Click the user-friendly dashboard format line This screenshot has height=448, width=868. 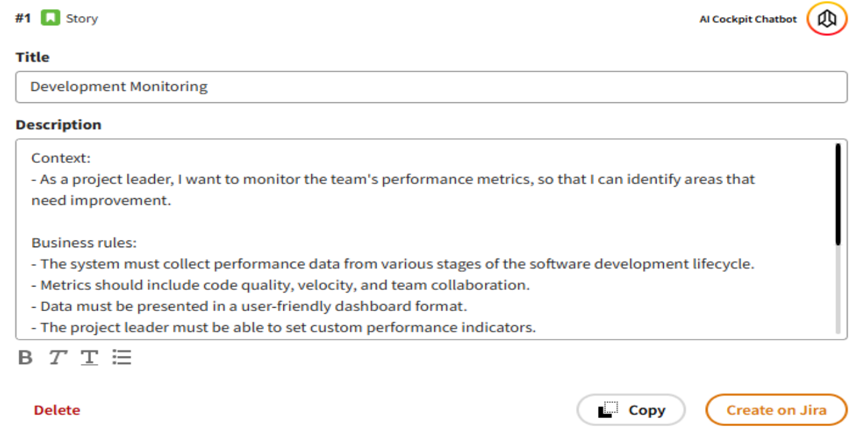(249, 306)
